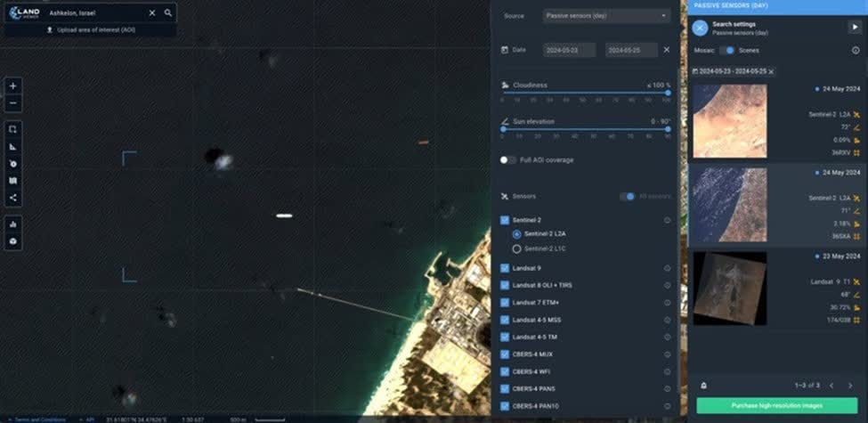
Task: Open the bar chart analytics icon
Action: point(13,224)
